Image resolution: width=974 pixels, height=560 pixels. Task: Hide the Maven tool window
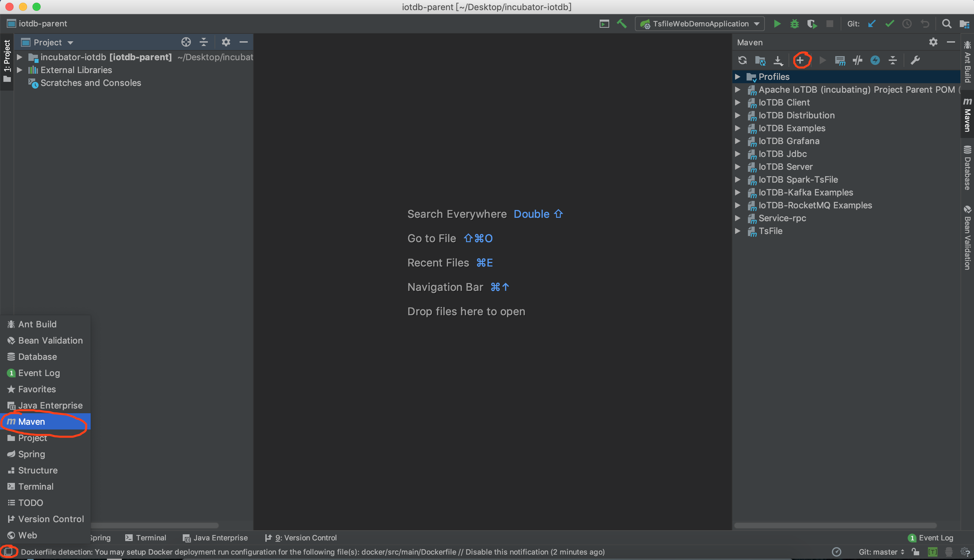(x=951, y=42)
